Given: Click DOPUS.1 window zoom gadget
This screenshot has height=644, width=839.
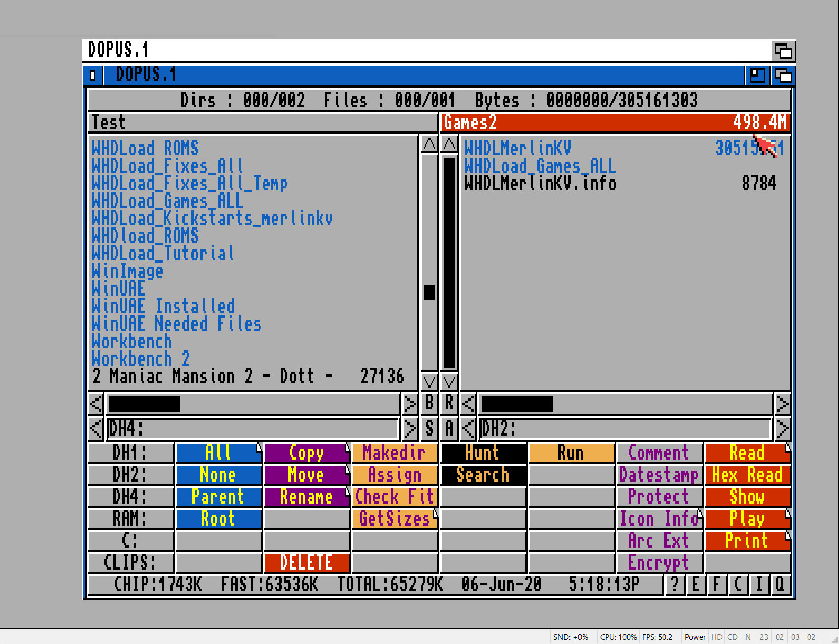Looking at the screenshot, I should (757, 75).
